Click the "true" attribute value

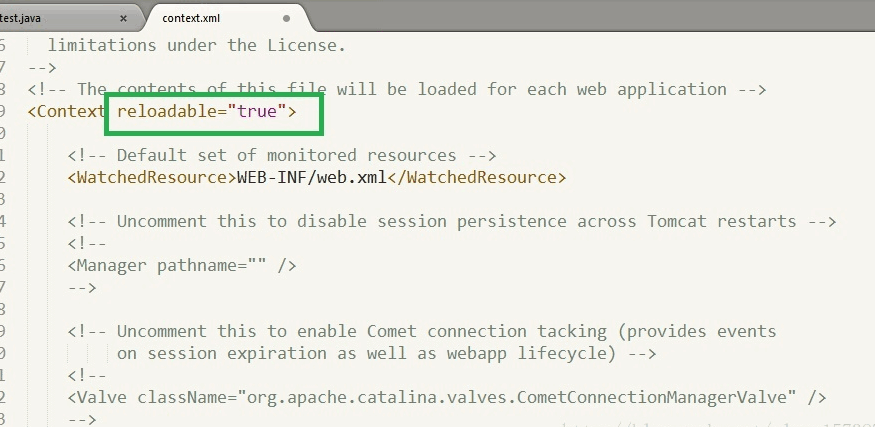[257, 111]
